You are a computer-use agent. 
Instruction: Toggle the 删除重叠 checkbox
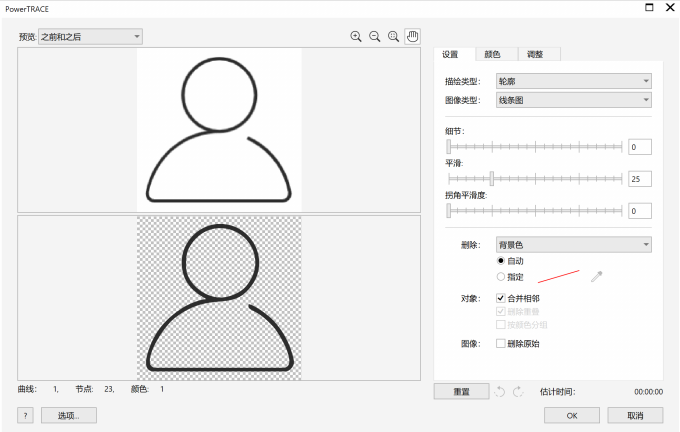[x=500, y=311]
